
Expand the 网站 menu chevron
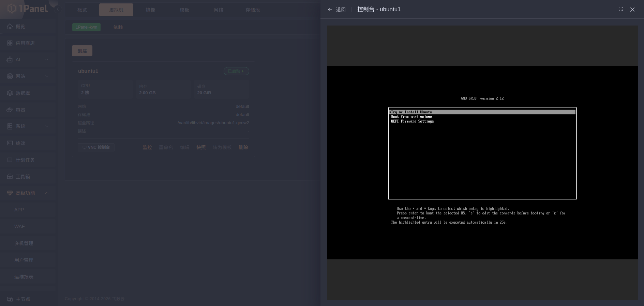click(47, 76)
